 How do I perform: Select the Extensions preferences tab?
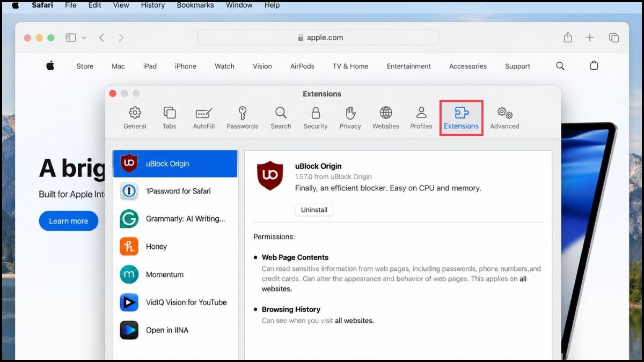tap(461, 118)
